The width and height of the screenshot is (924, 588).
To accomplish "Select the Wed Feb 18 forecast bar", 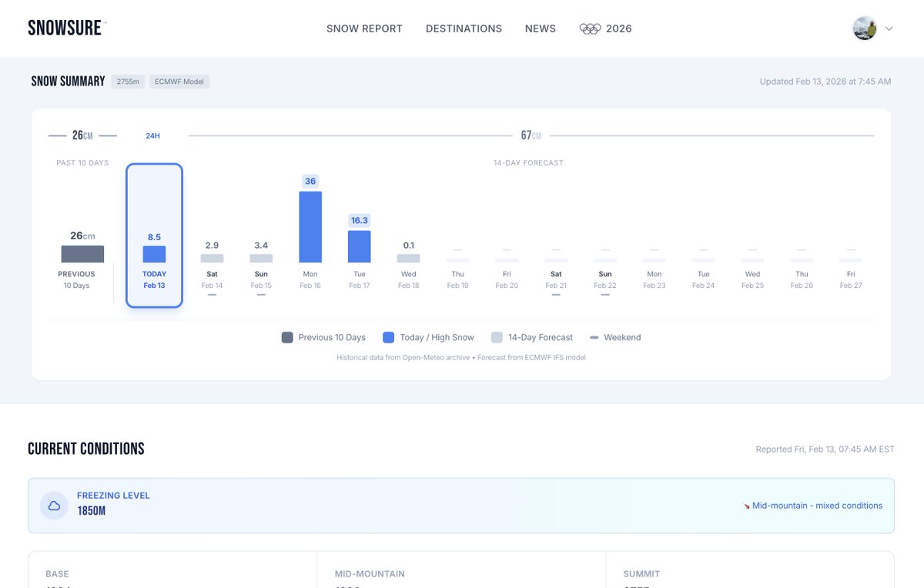I will pyautogui.click(x=409, y=259).
